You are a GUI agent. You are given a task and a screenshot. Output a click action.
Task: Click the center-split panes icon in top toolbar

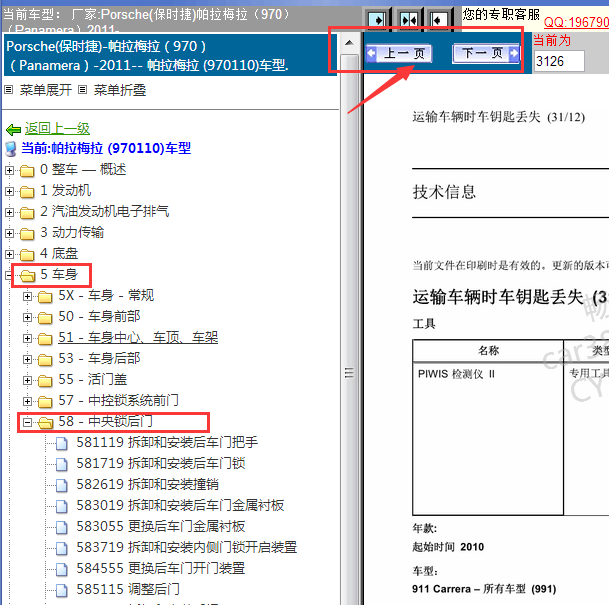[x=409, y=19]
